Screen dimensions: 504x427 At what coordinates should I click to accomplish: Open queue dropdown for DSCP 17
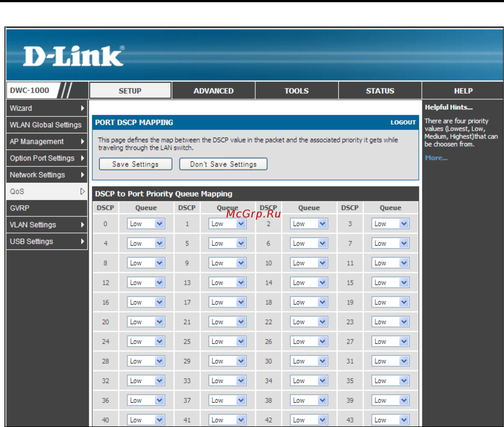228,302
